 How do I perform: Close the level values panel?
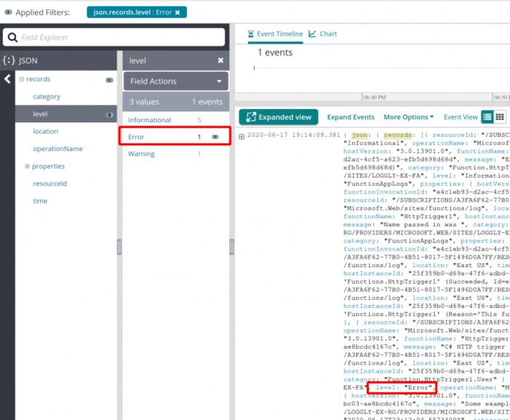pos(220,61)
